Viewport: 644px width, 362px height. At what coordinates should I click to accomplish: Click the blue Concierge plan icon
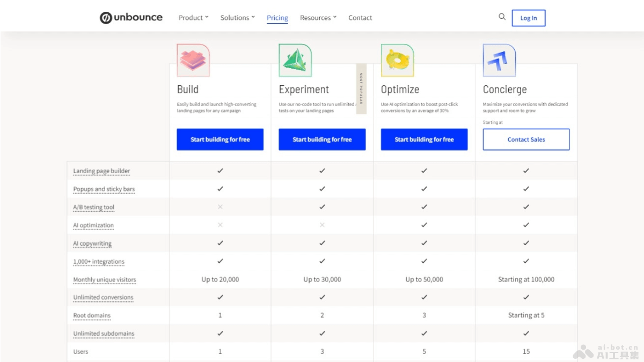click(x=499, y=60)
